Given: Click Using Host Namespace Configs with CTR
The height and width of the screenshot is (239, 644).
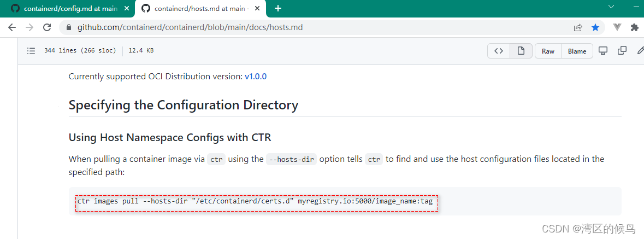Looking at the screenshot, I should [x=170, y=137].
